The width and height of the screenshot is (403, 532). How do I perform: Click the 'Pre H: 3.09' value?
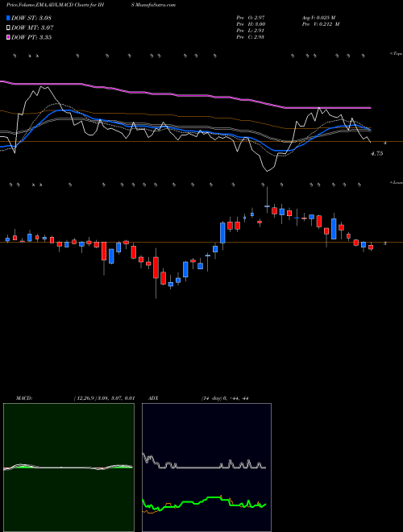coord(251,24)
